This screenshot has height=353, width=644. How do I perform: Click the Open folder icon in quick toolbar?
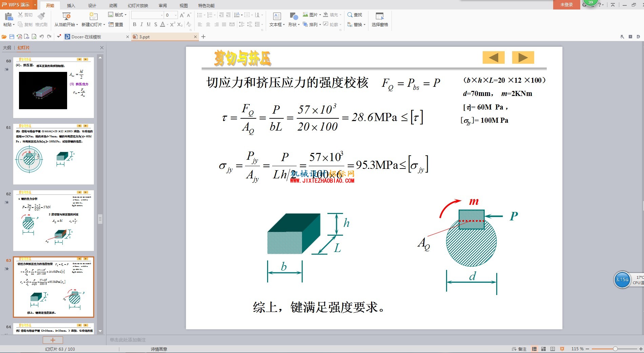(4, 37)
